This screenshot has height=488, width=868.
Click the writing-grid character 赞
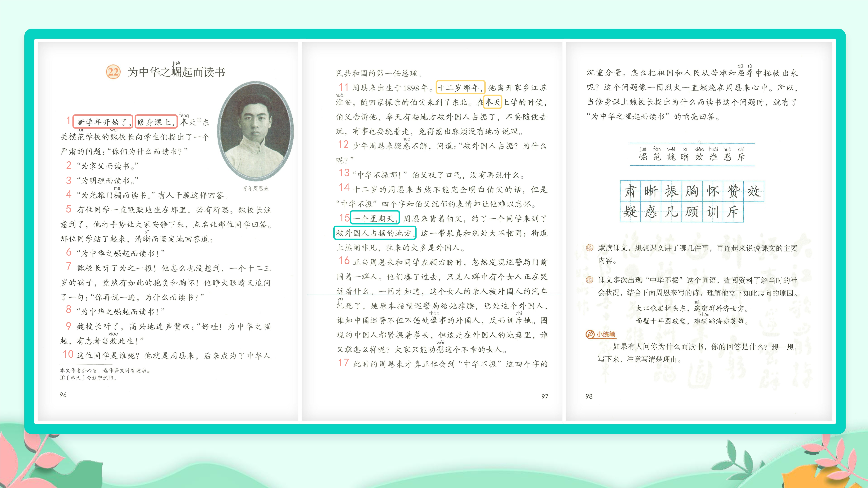pos(733,191)
